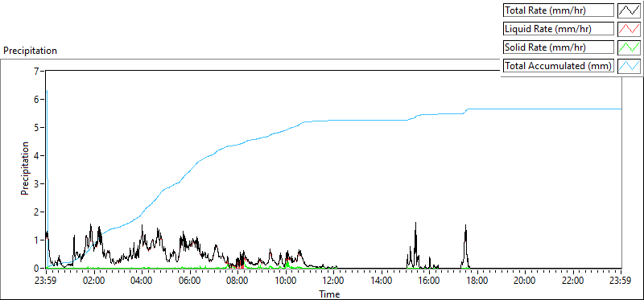The width and height of the screenshot is (644, 300).
Task: Click the 12:00 tick on the time axis
Action: pyautogui.click(x=333, y=282)
